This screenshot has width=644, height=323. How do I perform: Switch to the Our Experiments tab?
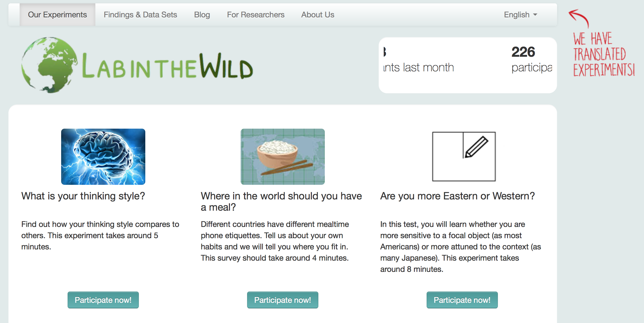(x=57, y=15)
